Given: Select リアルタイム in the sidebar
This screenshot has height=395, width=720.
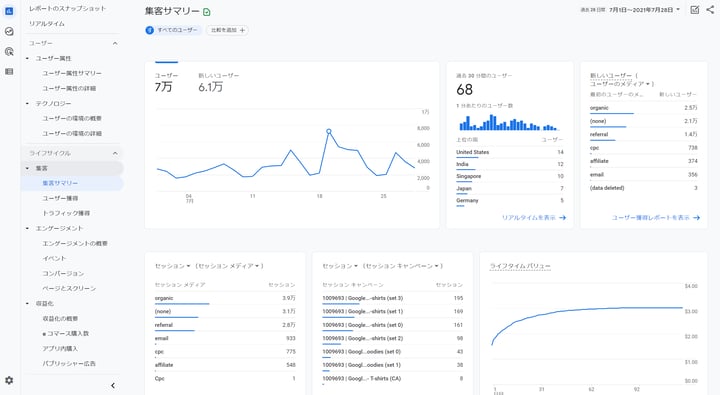Looking at the screenshot, I should click(x=47, y=23).
